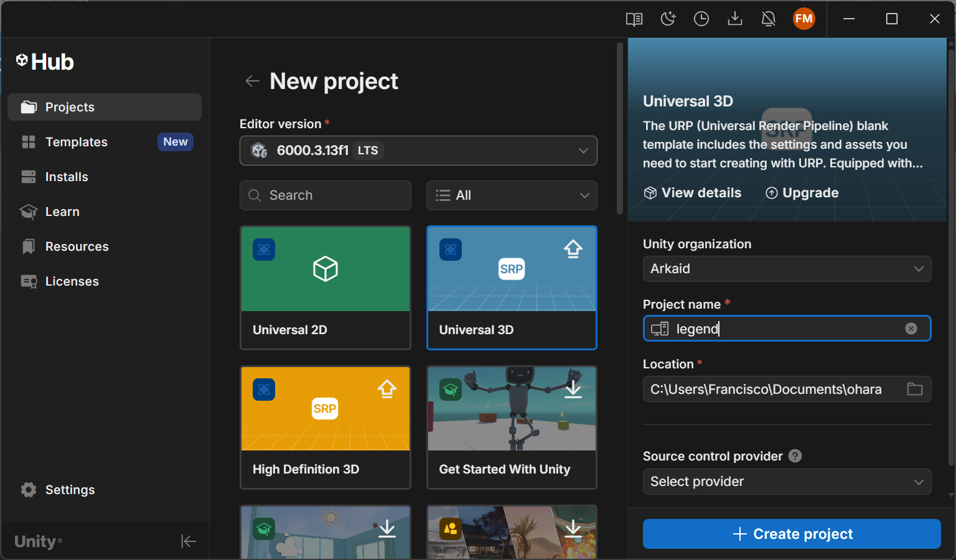Expand the Unity organization dropdown
Screen dimensions: 956x560
pyautogui.click(x=787, y=269)
